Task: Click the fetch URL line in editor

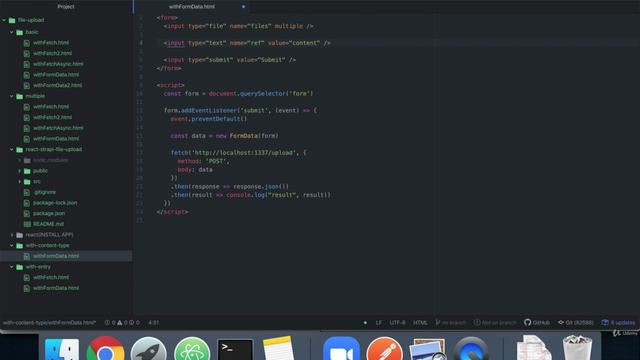Action: (238, 153)
